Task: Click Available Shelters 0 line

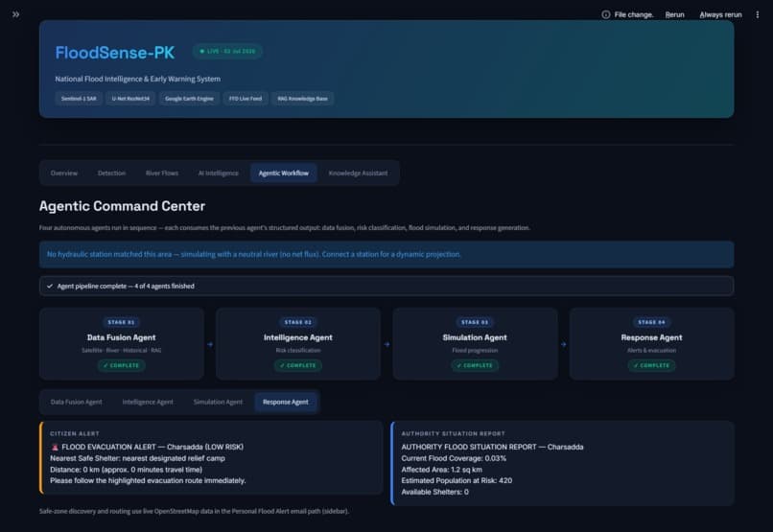Action: pos(434,492)
